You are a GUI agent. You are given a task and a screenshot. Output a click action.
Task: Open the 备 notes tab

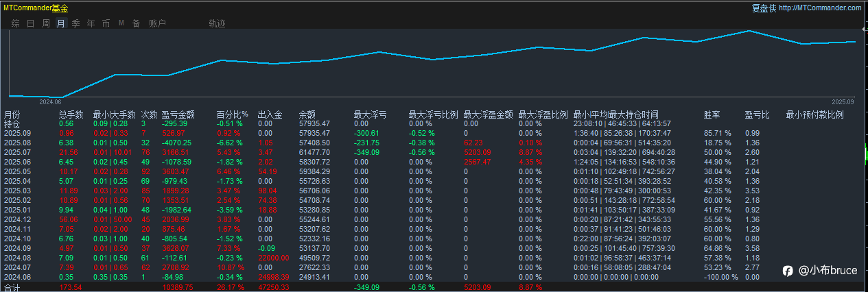pyautogui.click(x=136, y=23)
